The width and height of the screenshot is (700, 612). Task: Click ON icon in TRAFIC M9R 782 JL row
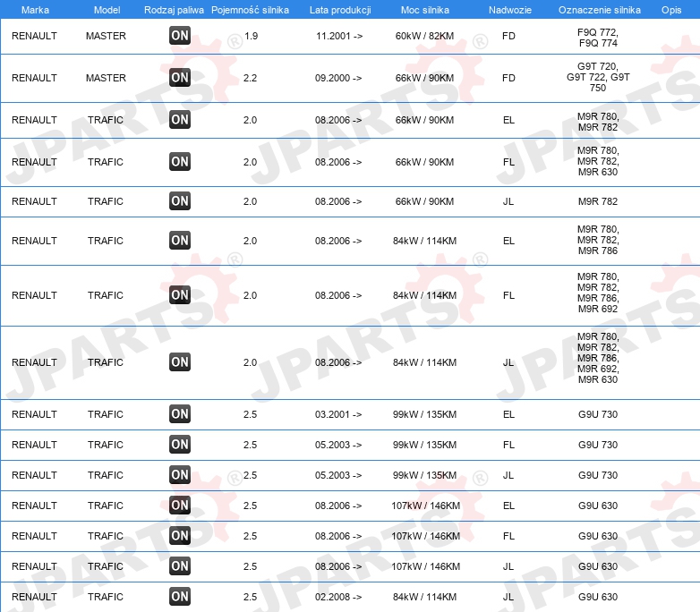(x=180, y=201)
